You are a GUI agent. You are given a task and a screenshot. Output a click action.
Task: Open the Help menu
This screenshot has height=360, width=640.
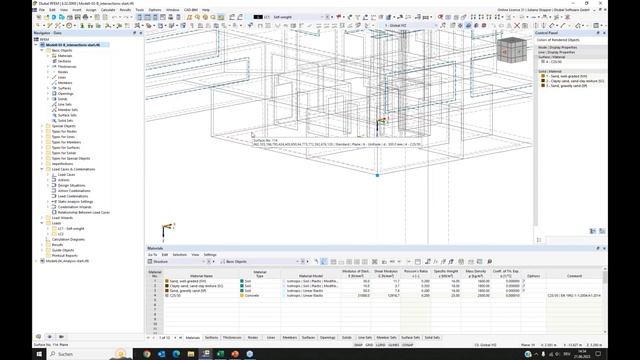click(x=206, y=10)
